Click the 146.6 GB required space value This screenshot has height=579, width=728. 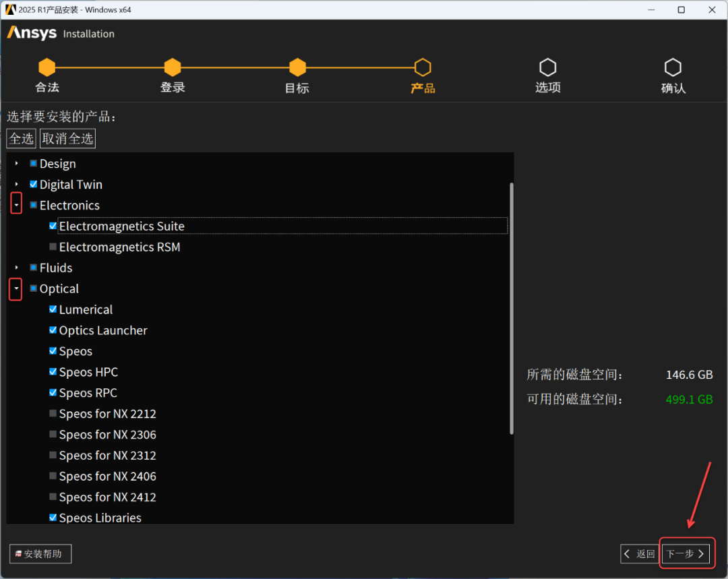tap(689, 375)
